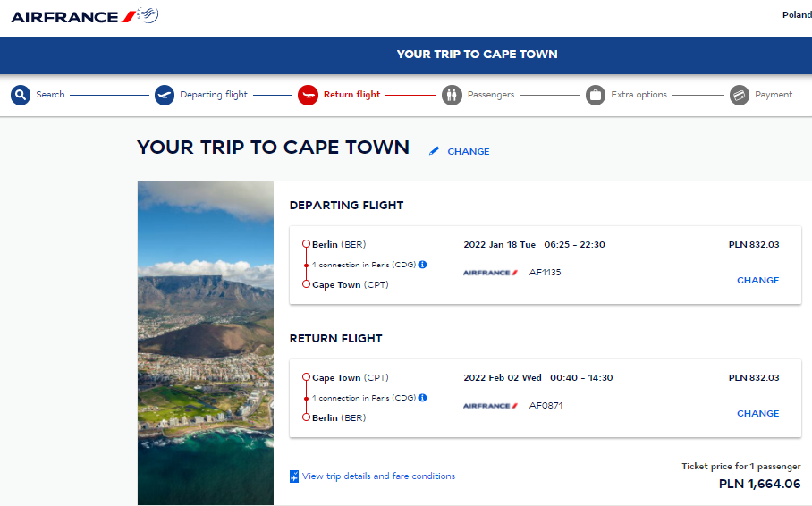Click the Payment card icon
Screen dimensions: 812x506
pyautogui.click(x=740, y=96)
